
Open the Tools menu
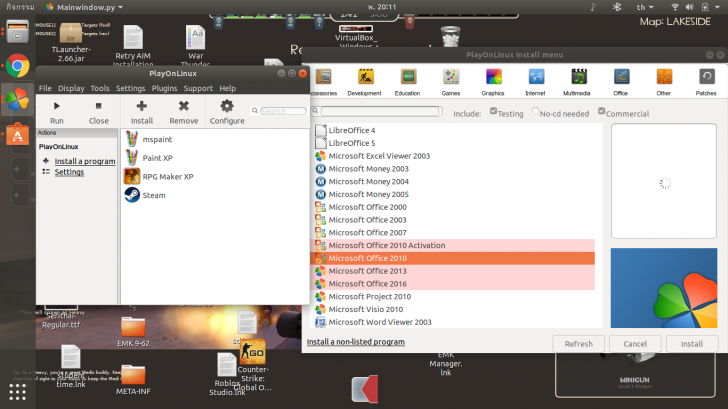100,88
